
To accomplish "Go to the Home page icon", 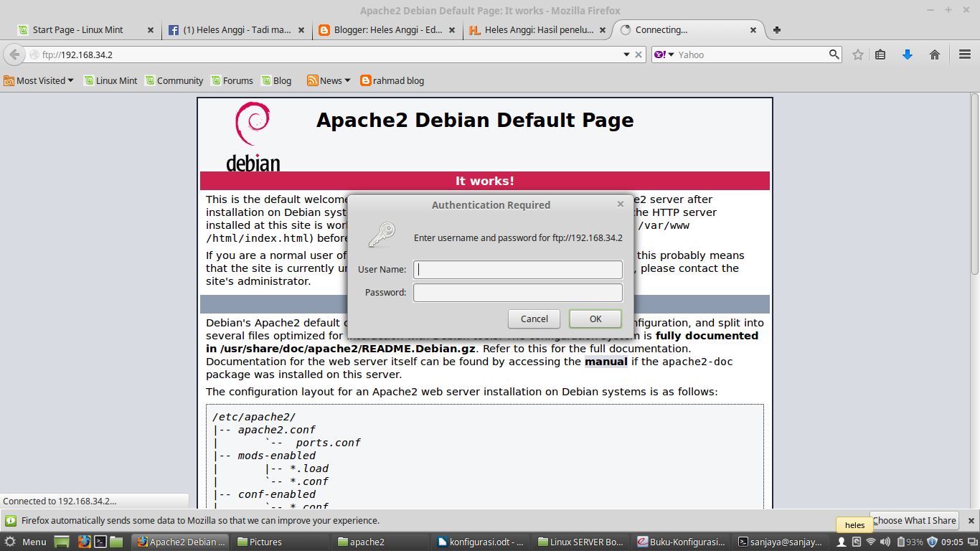I will click(935, 55).
